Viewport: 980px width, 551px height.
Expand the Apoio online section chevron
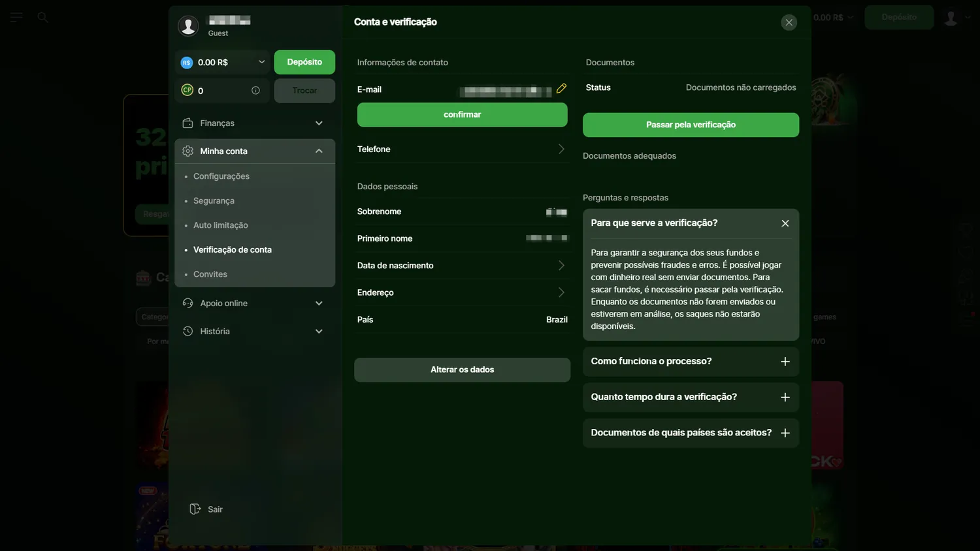pyautogui.click(x=319, y=303)
